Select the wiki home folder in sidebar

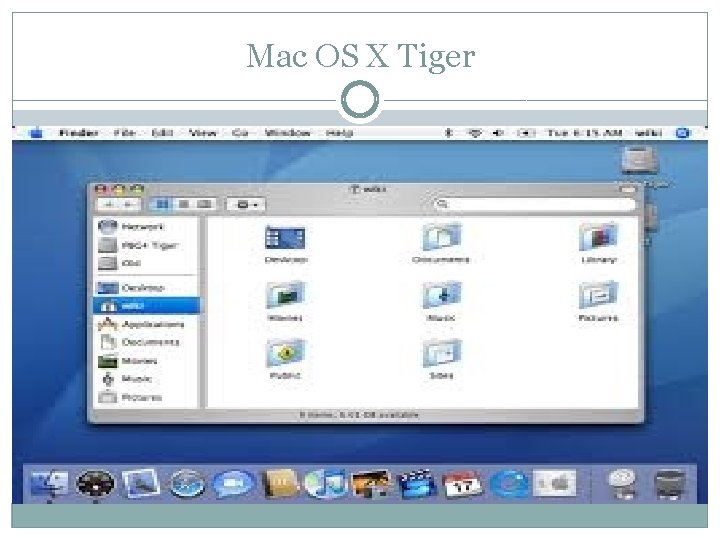[146, 306]
